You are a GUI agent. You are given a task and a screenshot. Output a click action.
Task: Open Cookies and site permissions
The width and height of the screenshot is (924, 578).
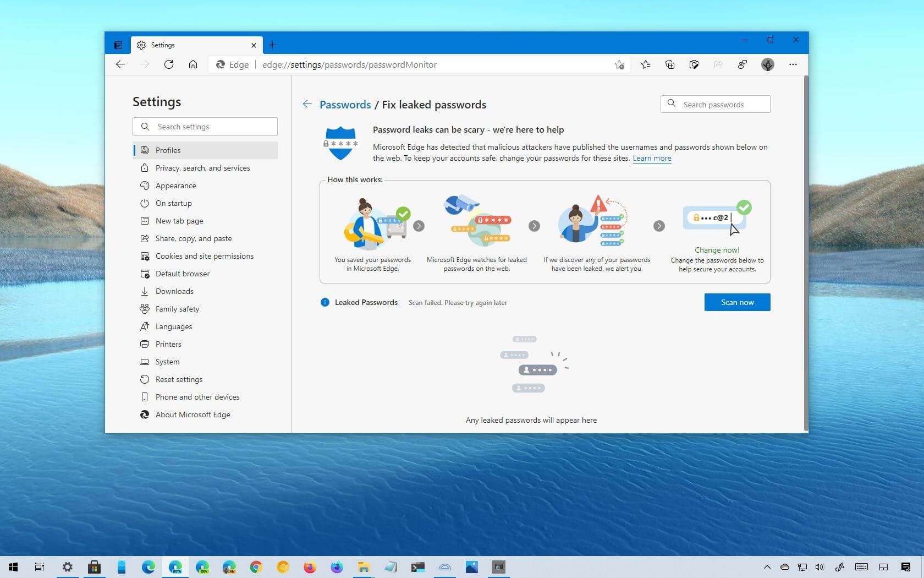205,256
